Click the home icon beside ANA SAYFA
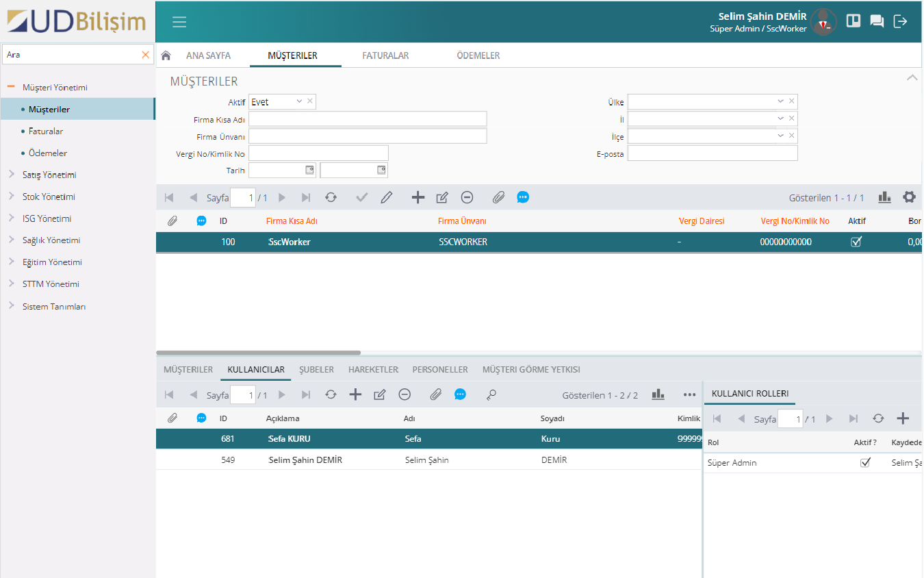Image resolution: width=924 pixels, height=578 pixels. click(166, 55)
